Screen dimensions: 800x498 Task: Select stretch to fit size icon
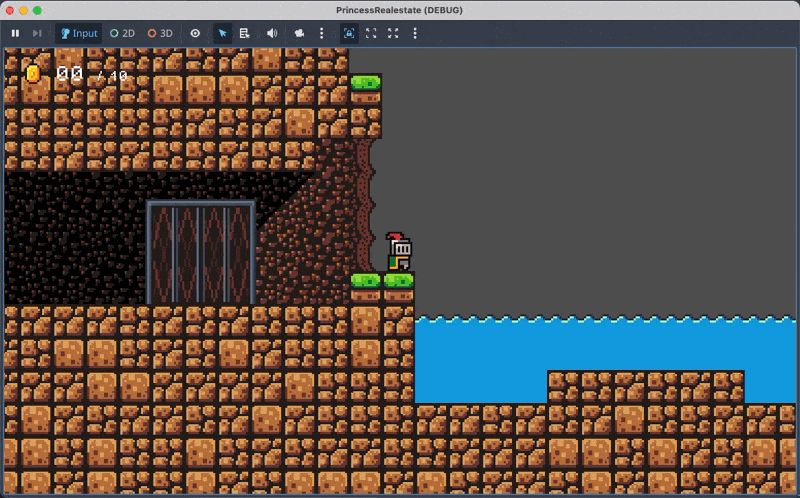pyautogui.click(x=393, y=33)
